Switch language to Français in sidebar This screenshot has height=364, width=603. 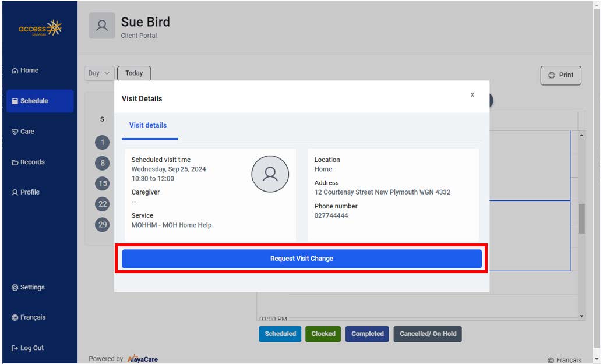(x=29, y=317)
